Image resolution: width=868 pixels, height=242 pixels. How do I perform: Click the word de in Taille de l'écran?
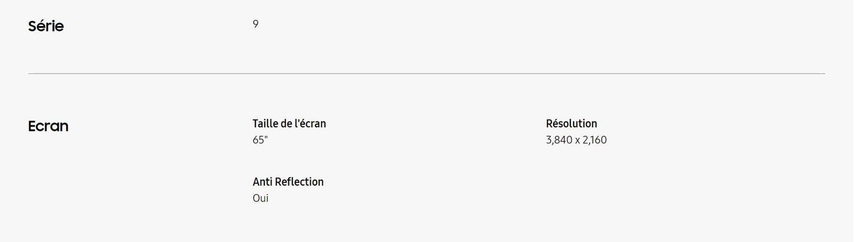tap(286, 124)
